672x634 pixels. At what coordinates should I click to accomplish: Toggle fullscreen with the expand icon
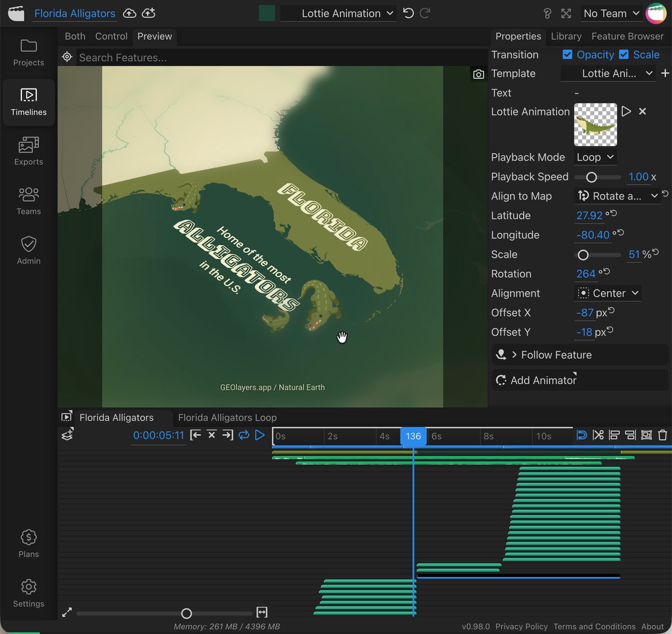[566, 13]
